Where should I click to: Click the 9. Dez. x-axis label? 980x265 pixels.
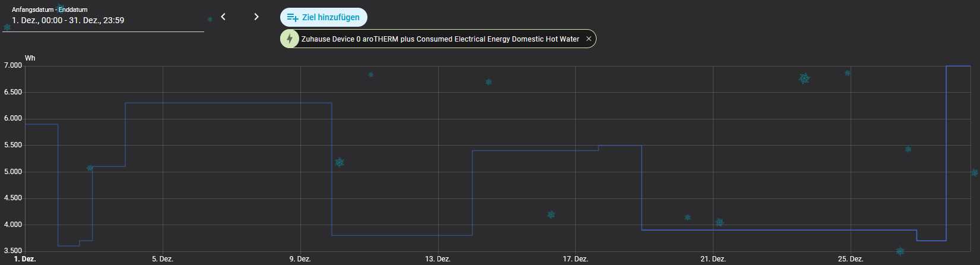pos(300,259)
